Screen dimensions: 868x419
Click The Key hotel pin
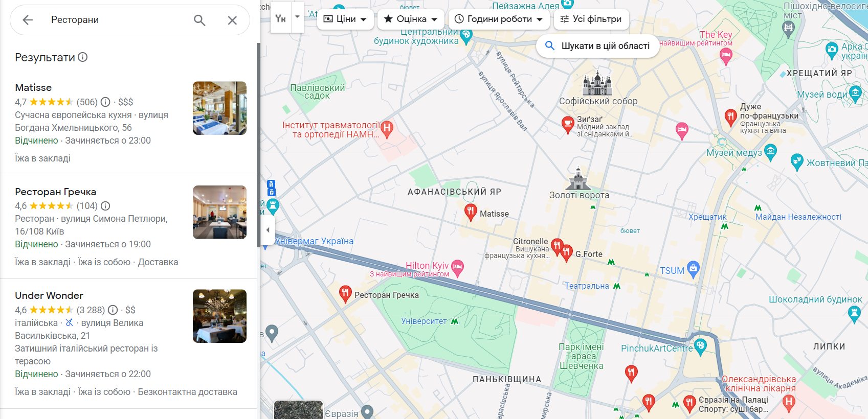(726, 56)
